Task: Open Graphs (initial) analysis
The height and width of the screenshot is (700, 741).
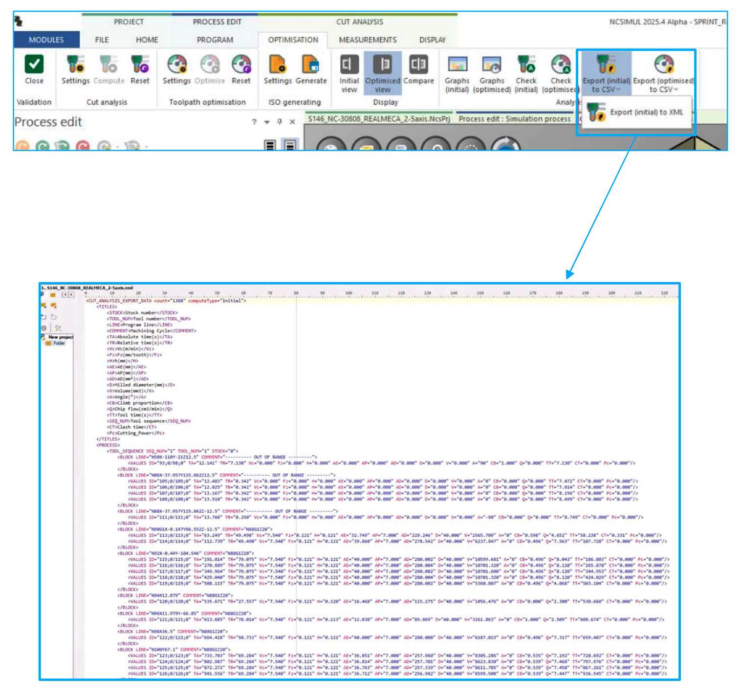Action: pos(458,71)
